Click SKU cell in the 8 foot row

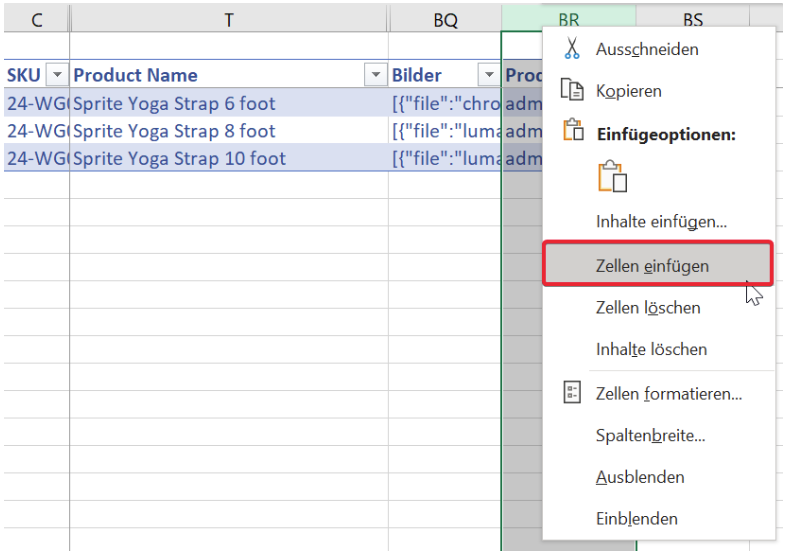pos(36,130)
